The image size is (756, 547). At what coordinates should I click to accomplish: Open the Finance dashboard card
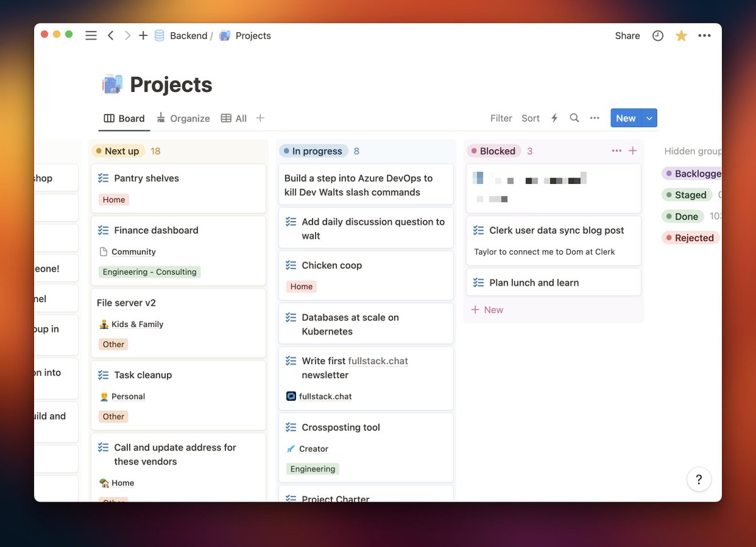click(x=178, y=251)
